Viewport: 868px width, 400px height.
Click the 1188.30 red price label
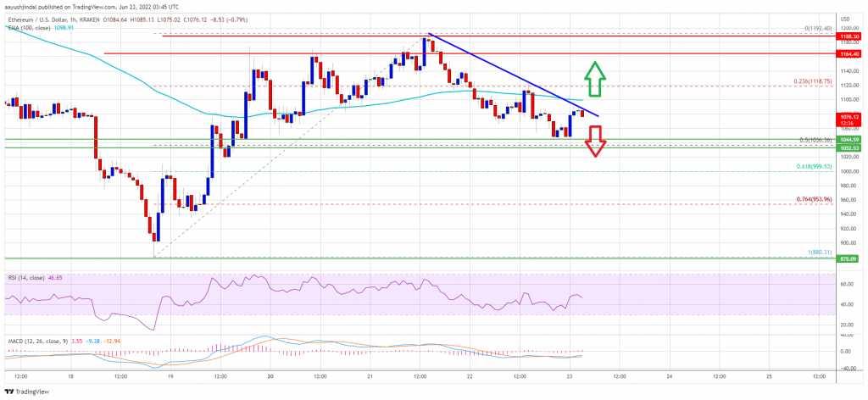[849, 36]
